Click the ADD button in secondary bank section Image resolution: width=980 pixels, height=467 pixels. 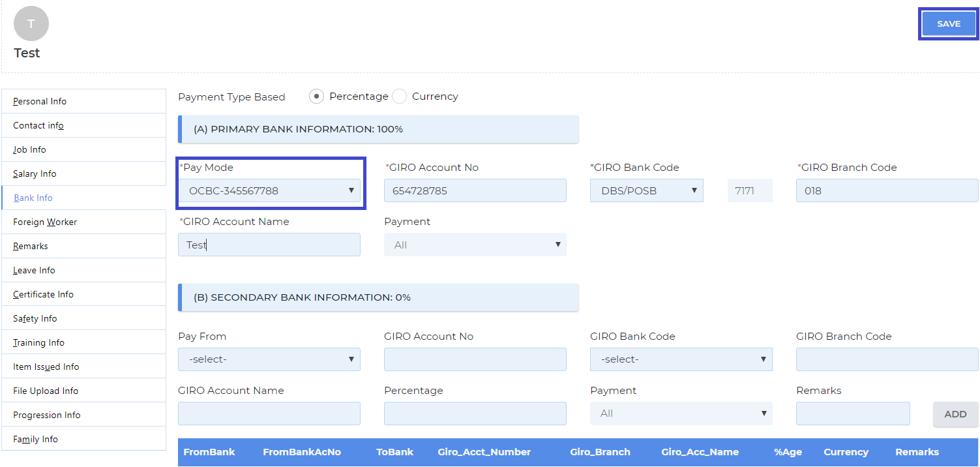click(x=955, y=414)
